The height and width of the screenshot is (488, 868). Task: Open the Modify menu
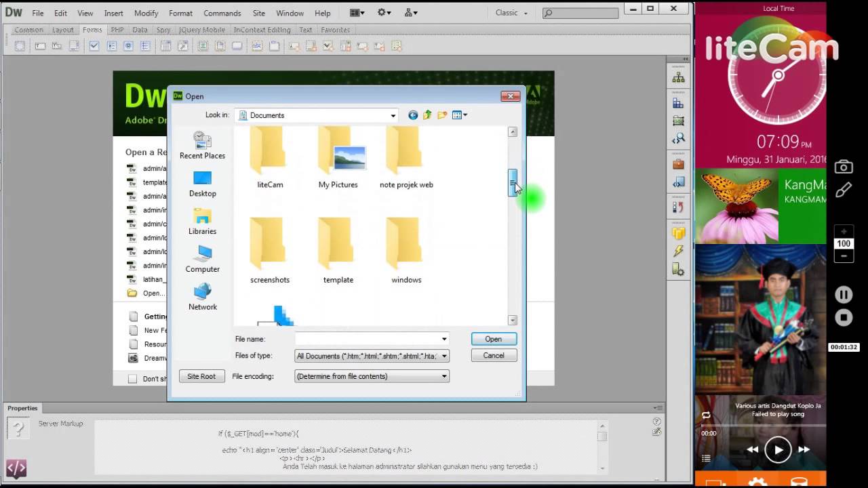pyautogui.click(x=146, y=13)
